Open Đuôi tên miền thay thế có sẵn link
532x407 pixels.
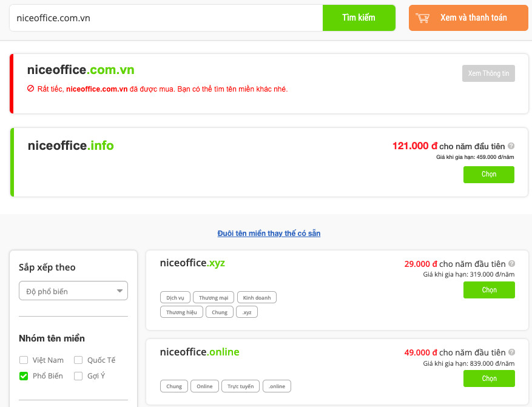(x=269, y=234)
